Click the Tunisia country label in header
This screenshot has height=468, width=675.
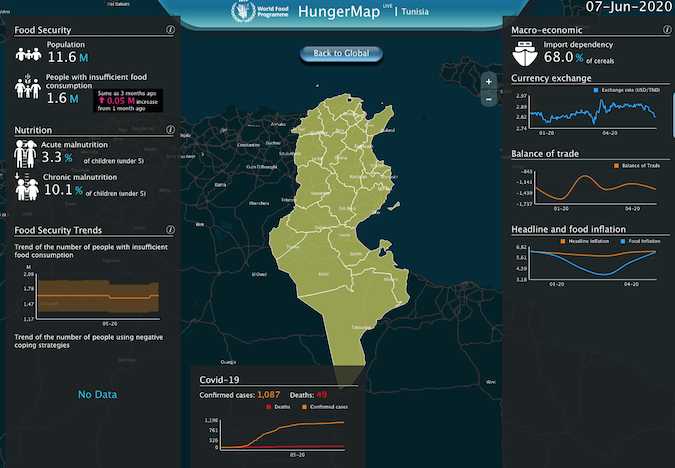(415, 12)
